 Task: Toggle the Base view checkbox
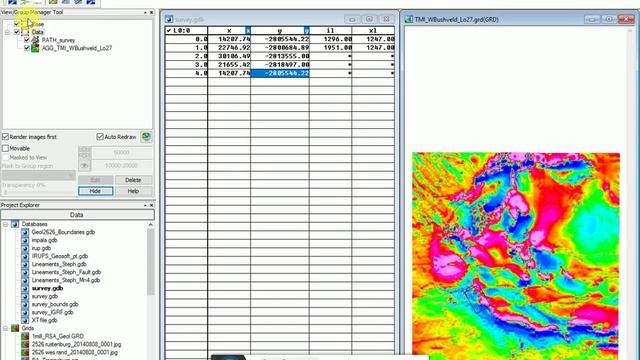[17, 24]
